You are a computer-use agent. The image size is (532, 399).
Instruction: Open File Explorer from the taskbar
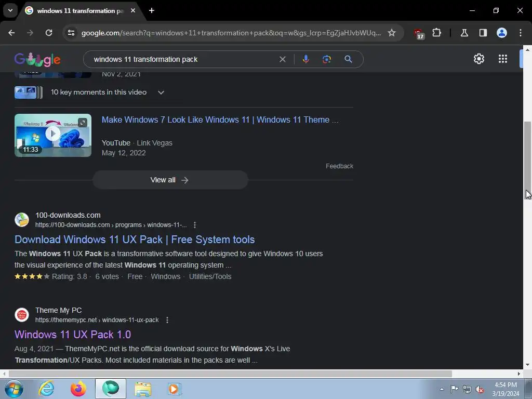[x=143, y=389]
